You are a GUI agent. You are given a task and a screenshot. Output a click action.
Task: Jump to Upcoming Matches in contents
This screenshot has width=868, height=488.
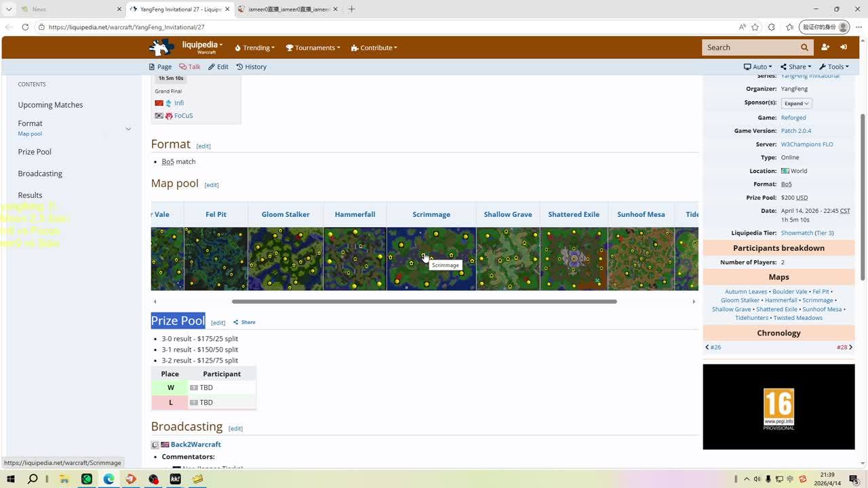pyautogui.click(x=50, y=105)
